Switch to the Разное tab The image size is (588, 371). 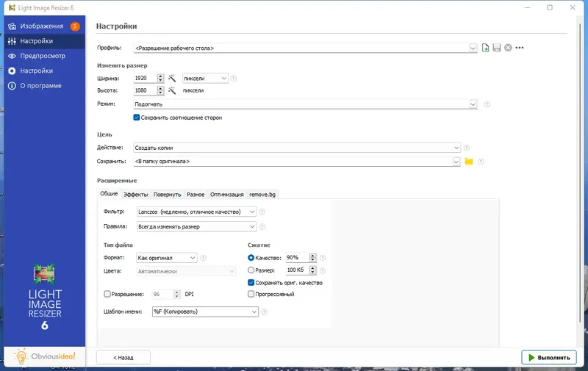coord(196,195)
